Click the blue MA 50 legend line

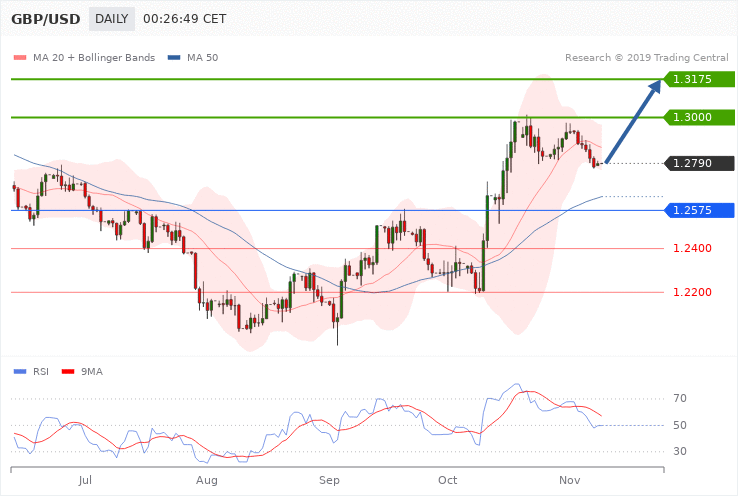(x=174, y=57)
